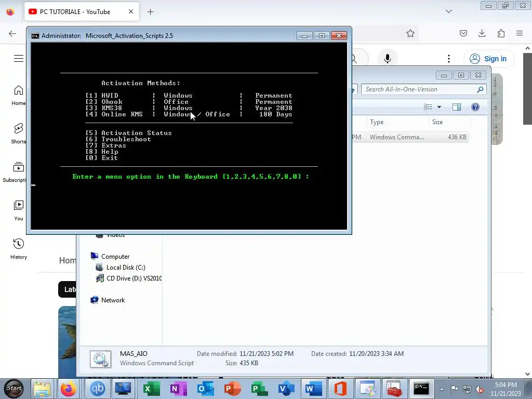Launch Outlook from the taskbar
This screenshot has height=399, width=532.
[205, 389]
